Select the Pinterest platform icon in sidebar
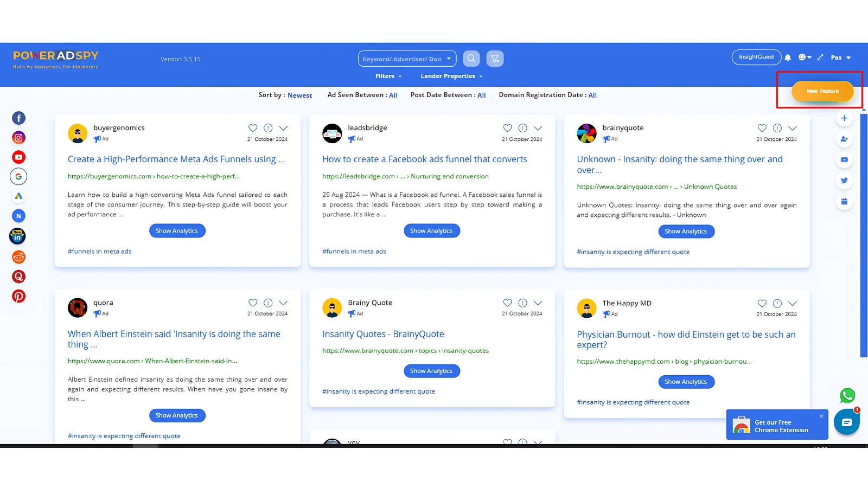 click(x=18, y=296)
